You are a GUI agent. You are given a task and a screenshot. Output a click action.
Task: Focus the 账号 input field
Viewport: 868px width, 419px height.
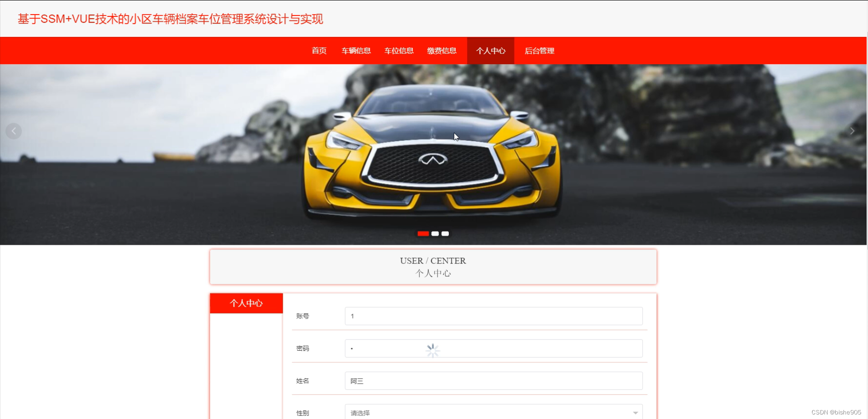494,316
